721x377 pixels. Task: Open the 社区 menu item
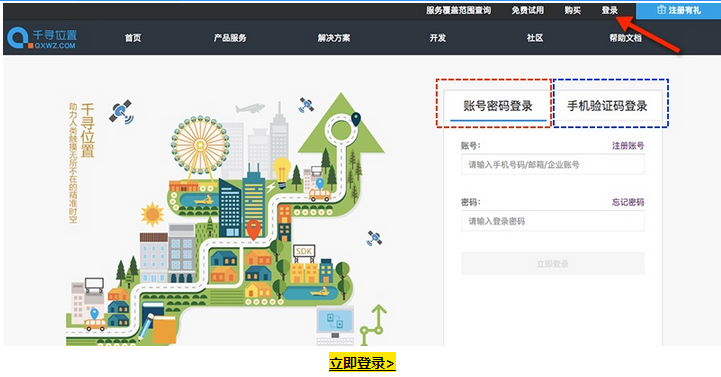(535, 38)
